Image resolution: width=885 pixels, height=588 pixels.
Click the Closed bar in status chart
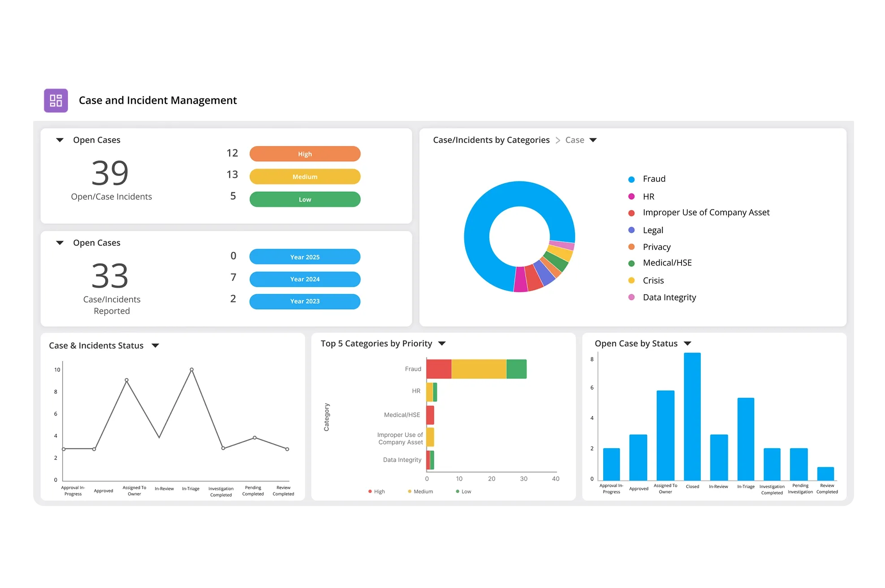pos(692,416)
